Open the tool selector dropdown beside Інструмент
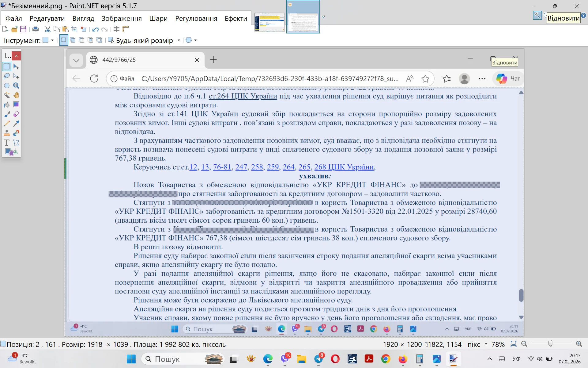This screenshot has height=368, width=588. tap(52, 40)
